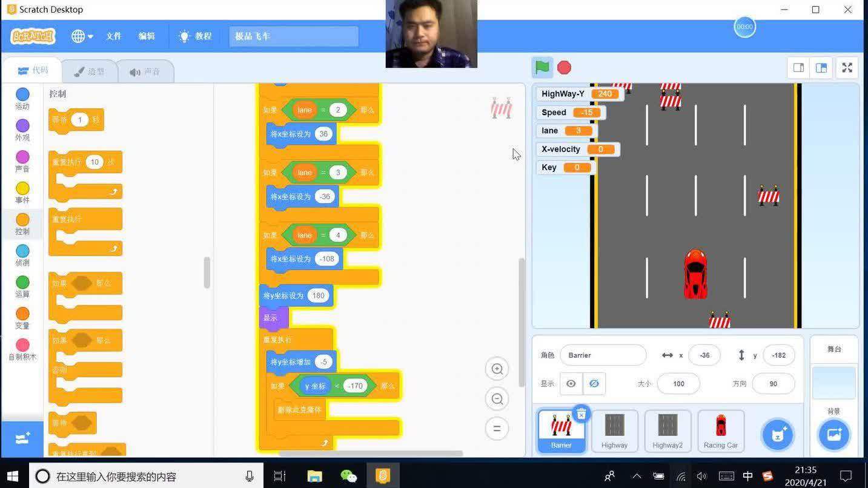Run the project with the green flag
This screenshot has width=868, height=488.
[x=542, y=67]
